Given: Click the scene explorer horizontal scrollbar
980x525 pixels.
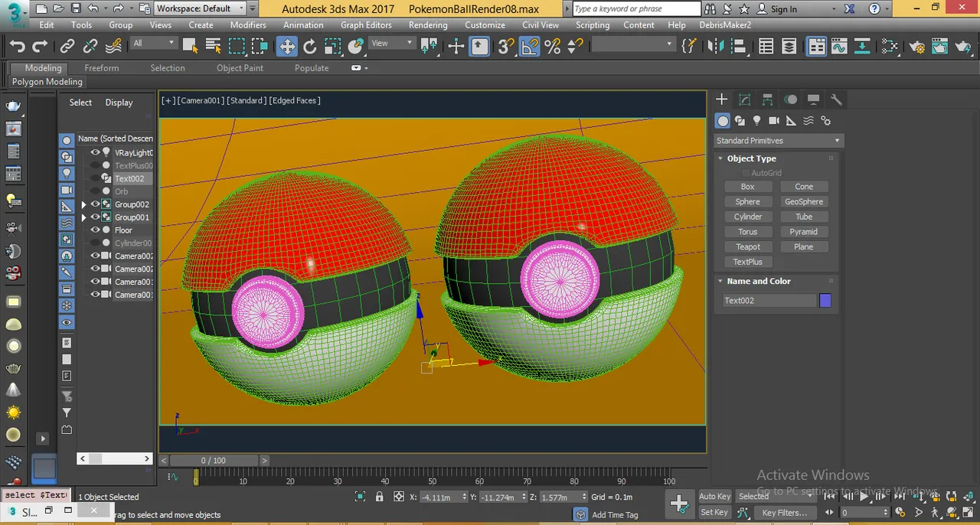Looking at the screenshot, I should (115, 458).
